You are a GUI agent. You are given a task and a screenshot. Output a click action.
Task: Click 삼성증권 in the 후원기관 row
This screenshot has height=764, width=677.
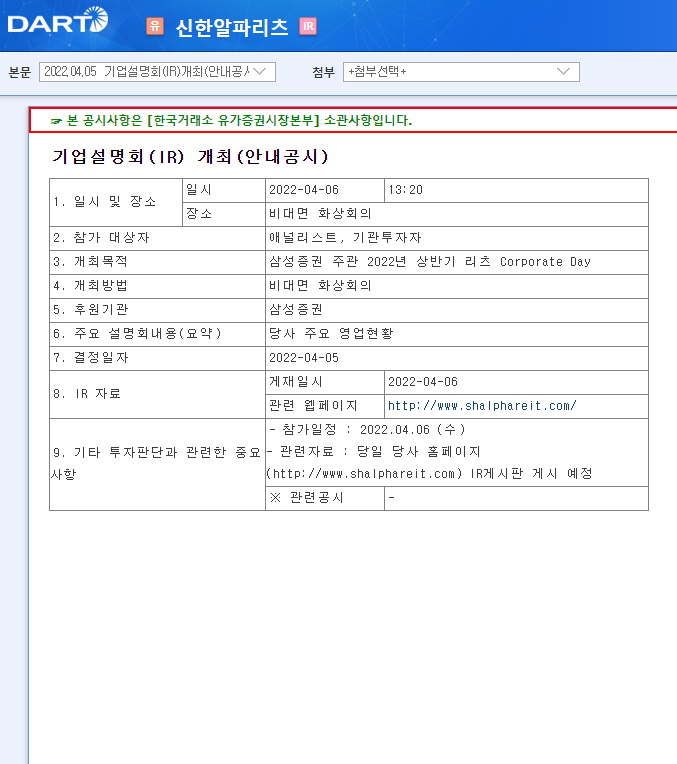coord(296,309)
